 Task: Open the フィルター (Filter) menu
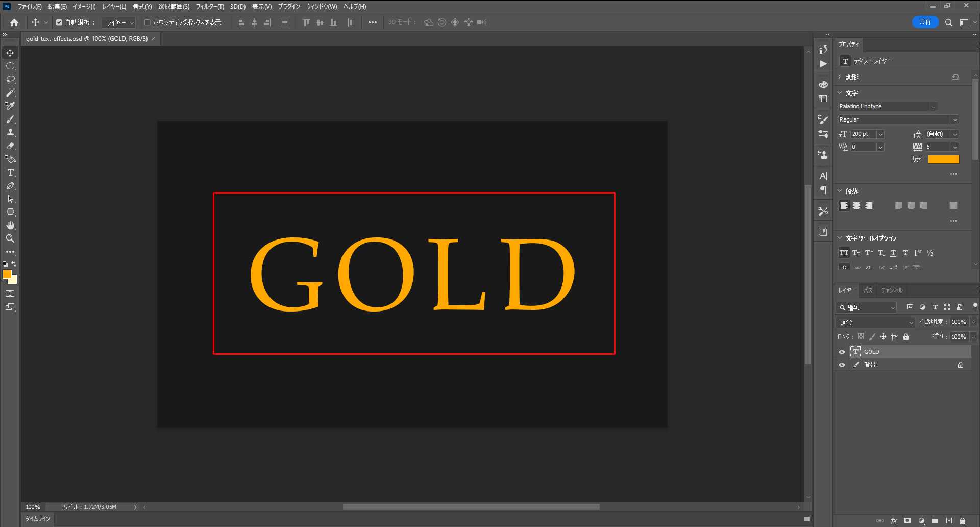[x=210, y=7]
